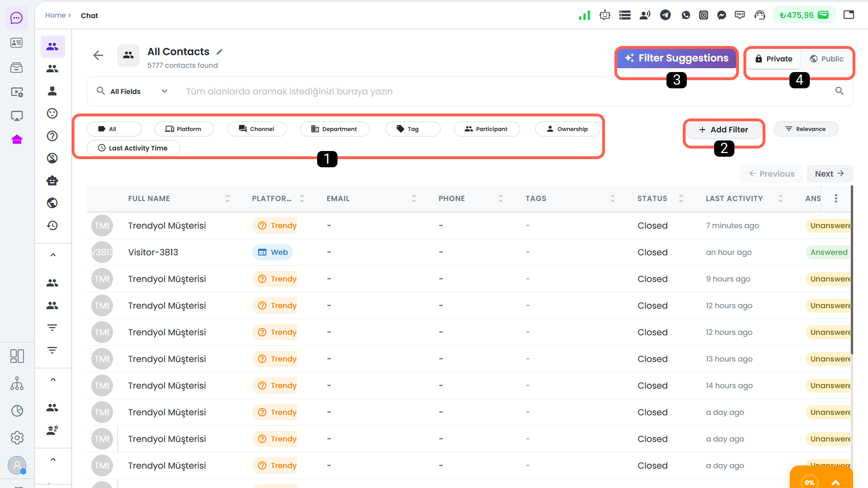Open the layout dashboard icon in sidebar
868x488 pixels.
[x=17, y=356]
